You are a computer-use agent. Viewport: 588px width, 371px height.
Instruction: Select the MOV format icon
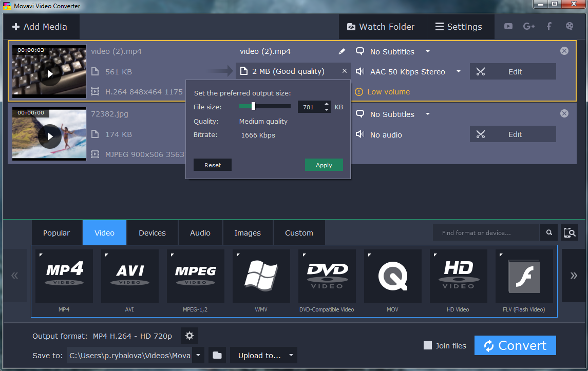coord(392,276)
